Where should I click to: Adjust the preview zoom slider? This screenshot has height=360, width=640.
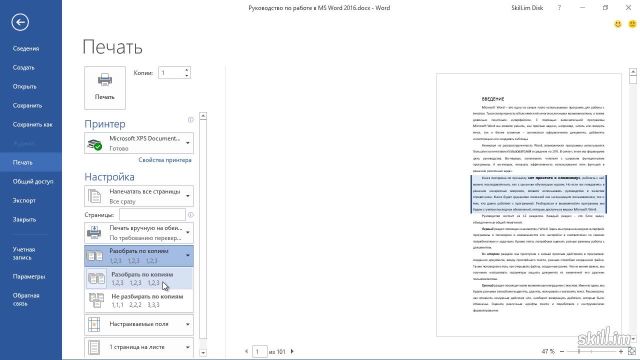tap(579, 351)
